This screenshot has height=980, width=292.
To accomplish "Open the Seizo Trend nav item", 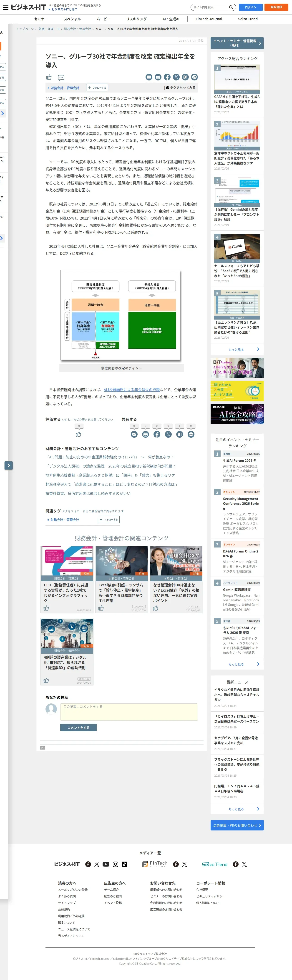I will coord(248,19).
